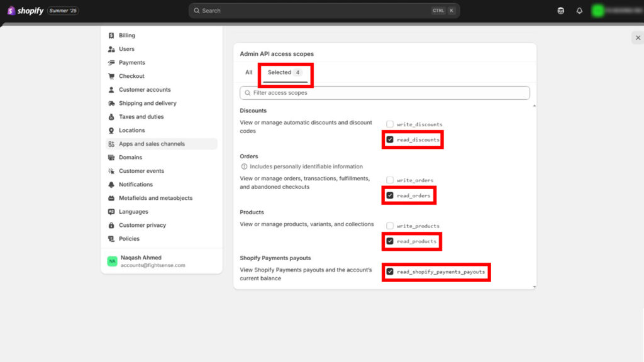The width and height of the screenshot is (644, 362).
Task: Open Customer accounts settings
Action: tap(145, 90)
